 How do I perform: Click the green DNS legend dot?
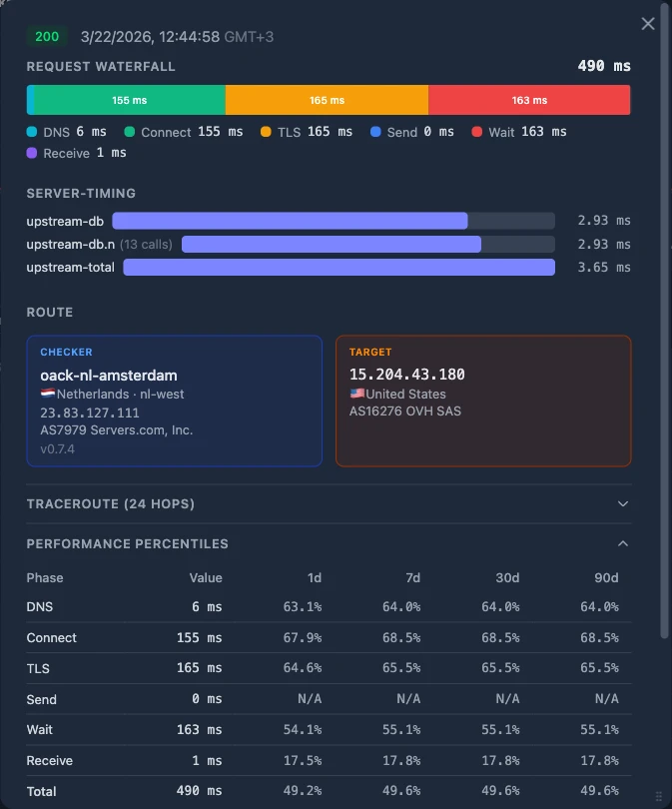(33, 131)
